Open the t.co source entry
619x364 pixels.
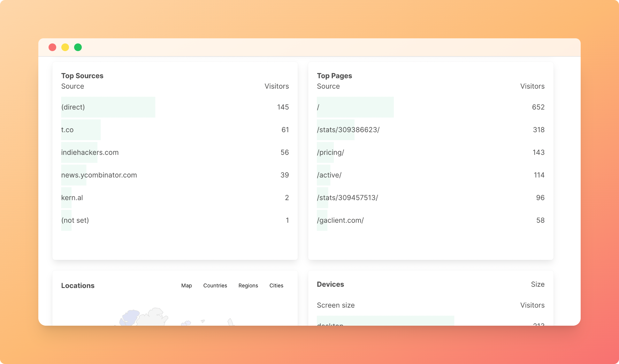pos(67,130)
